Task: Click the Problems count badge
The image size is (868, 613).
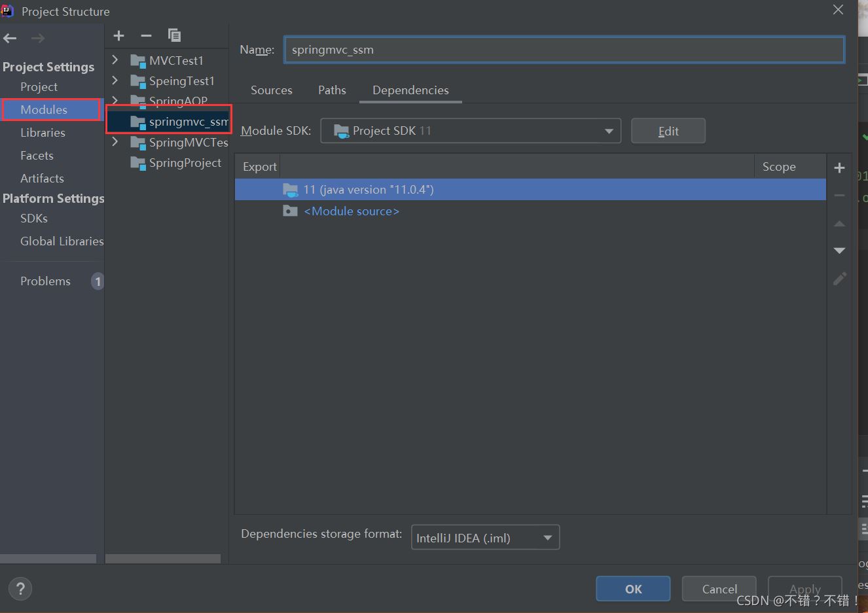Action: coord(98,281)
